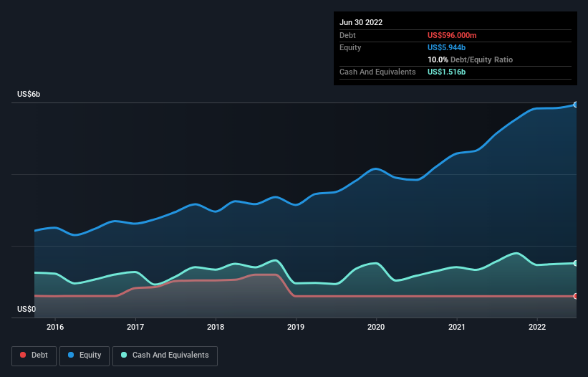Screen dimensions: 588x377
Task: Select the Cash endpoint marker on chart
Action: pos(576,263)
